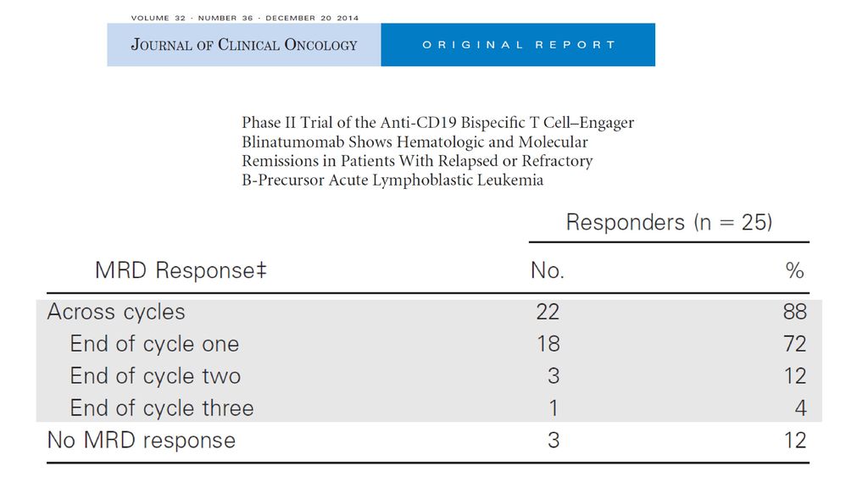Select the volume and date line text
The height and width of the screenshot is (488, 868).
tap(245, 18)
